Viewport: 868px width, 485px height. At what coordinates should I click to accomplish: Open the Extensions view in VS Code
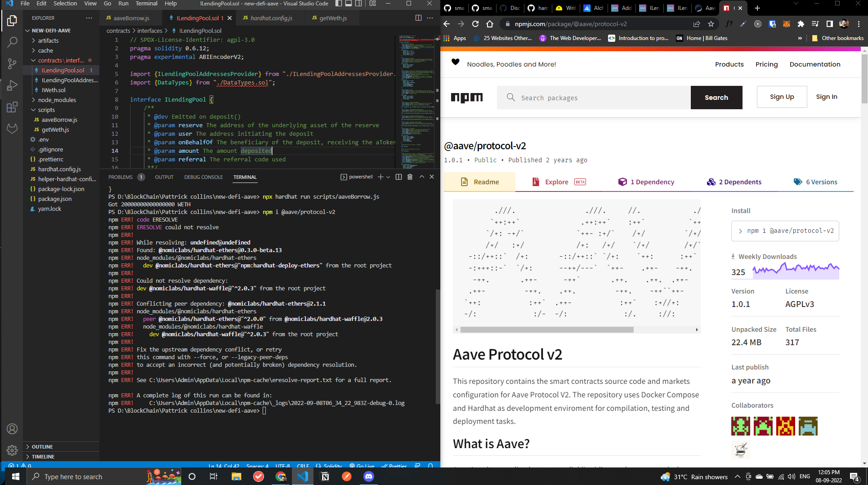[12, 107]
